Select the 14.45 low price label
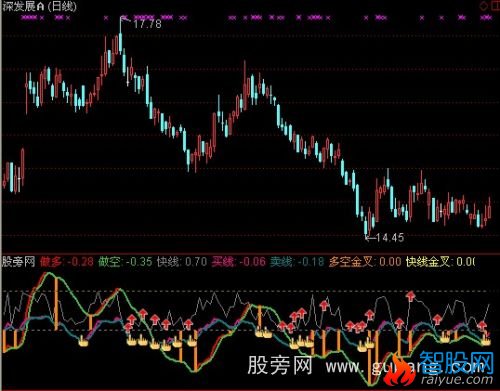Image resolution: width=500 pixels, height=391 pixels. tap(390, 238)
